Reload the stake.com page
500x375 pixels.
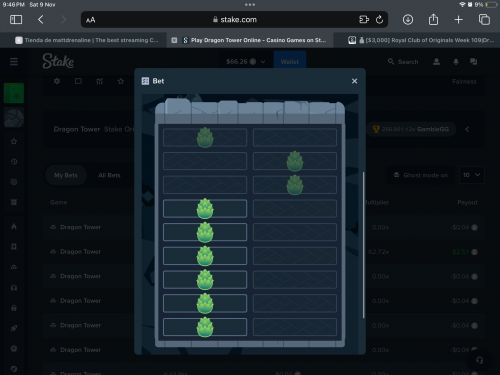tap(379, 20)
